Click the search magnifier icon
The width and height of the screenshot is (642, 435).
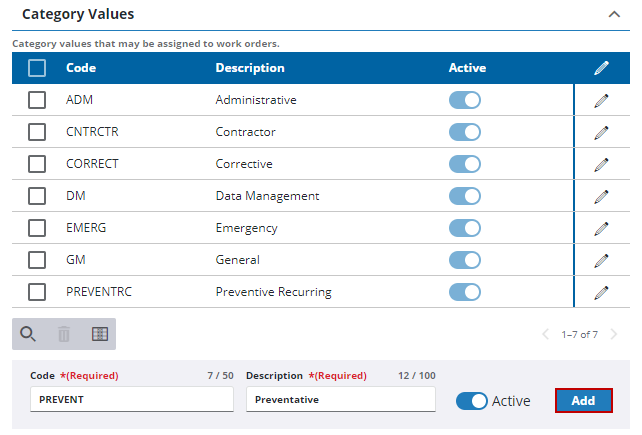click(x=28, y=334)
